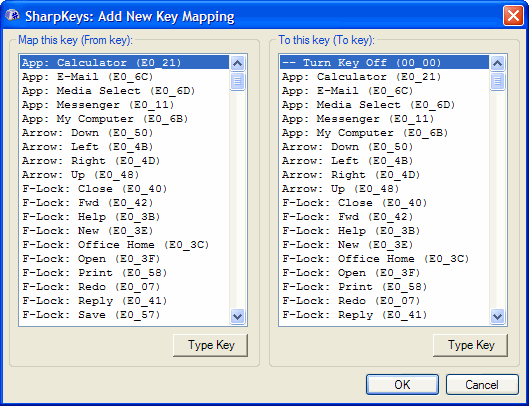Screen dimensions: 529x406
Task: Select F-Lock: Reply in To key list
Action: tap(385, 315)
